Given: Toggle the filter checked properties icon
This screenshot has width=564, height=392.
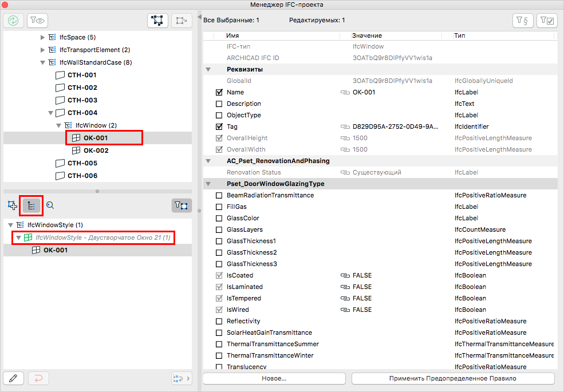Looking at the screenshot, I should click(x=547, y=21).
